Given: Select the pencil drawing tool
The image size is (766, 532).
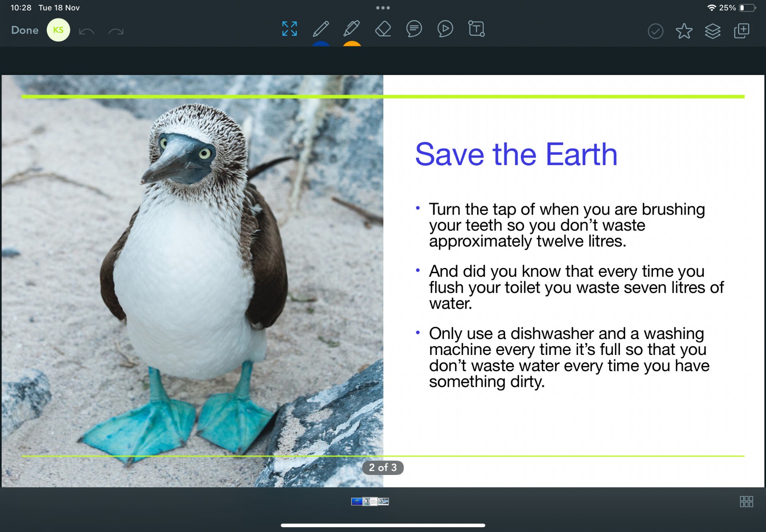Looking at the screenshot, I should 321,29.
